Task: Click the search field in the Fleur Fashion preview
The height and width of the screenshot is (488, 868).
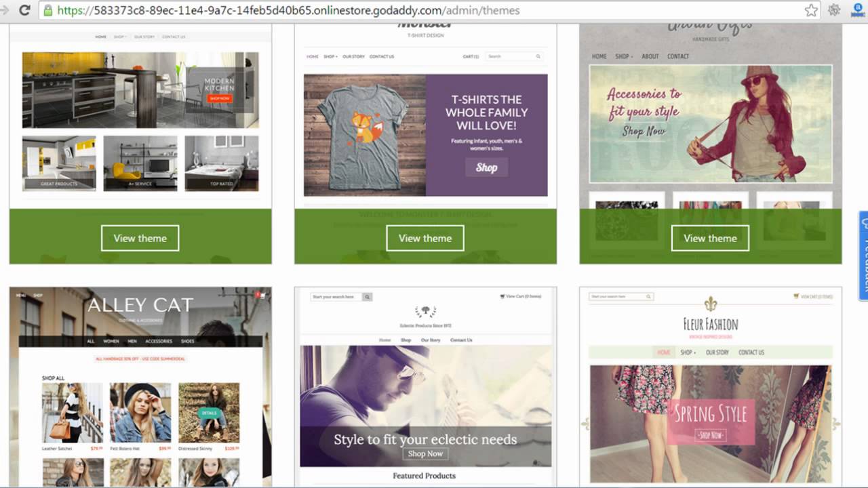Action: click(621, 297)
